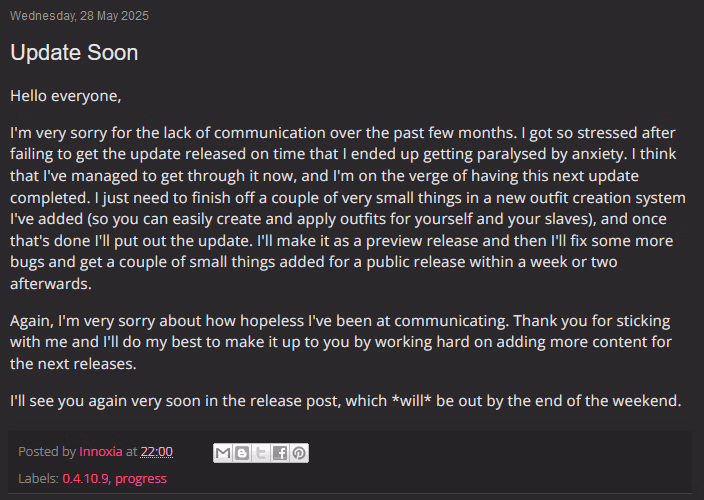Click the Posted by text
The height and width of the screenshot is (500, 704).
(x=47, y=452)
